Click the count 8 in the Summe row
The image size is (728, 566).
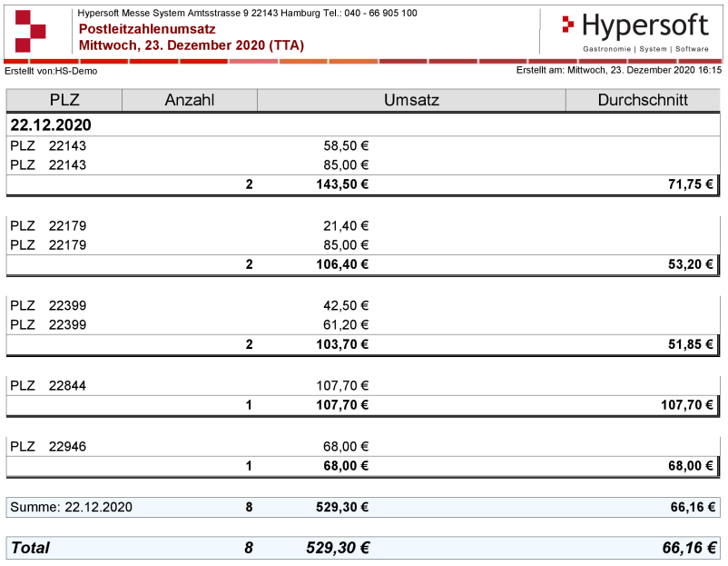(250, 507)
